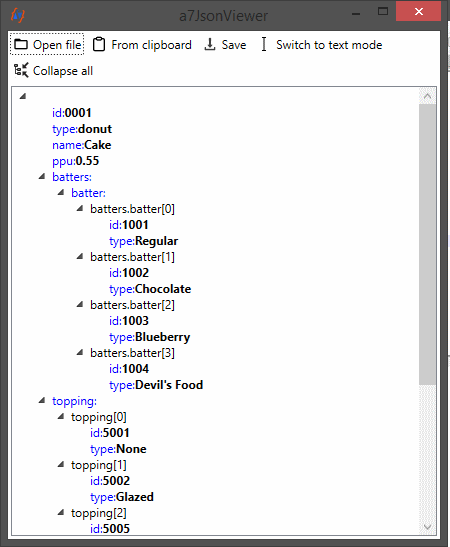Click the Save label
The image size is (450, 547).
[234, 45]
